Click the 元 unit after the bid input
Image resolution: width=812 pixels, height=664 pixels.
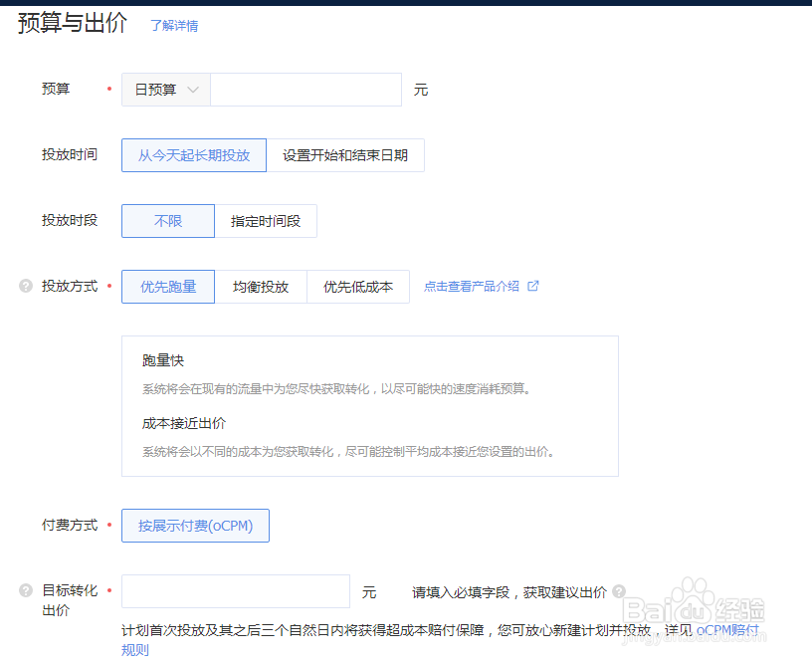[x=369, y=592]
